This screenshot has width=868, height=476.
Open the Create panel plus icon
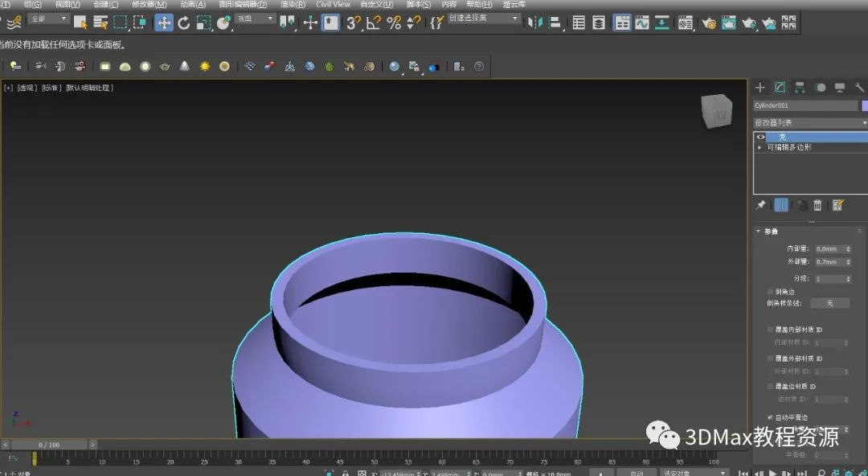pos(759,87)
